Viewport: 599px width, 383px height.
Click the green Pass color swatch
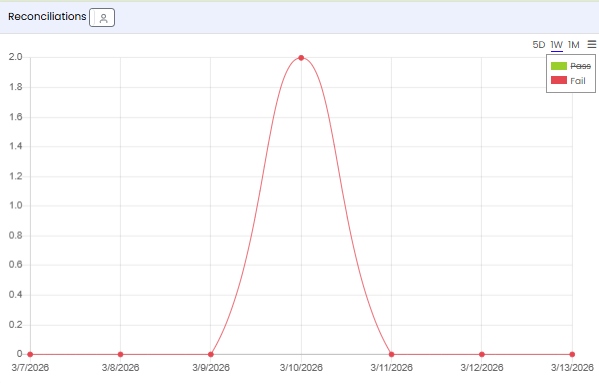click(x=559, y=66)
